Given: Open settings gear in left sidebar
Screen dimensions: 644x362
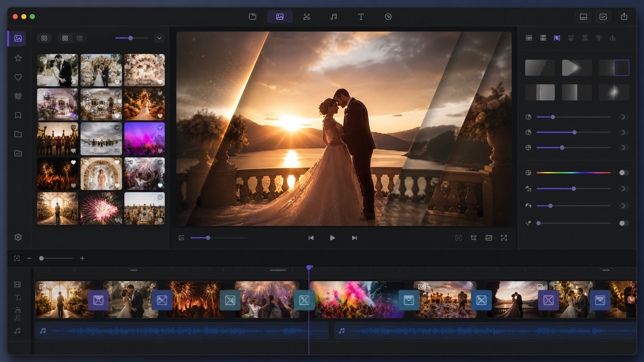Looking at the screenshot, I should coord(18,237).
